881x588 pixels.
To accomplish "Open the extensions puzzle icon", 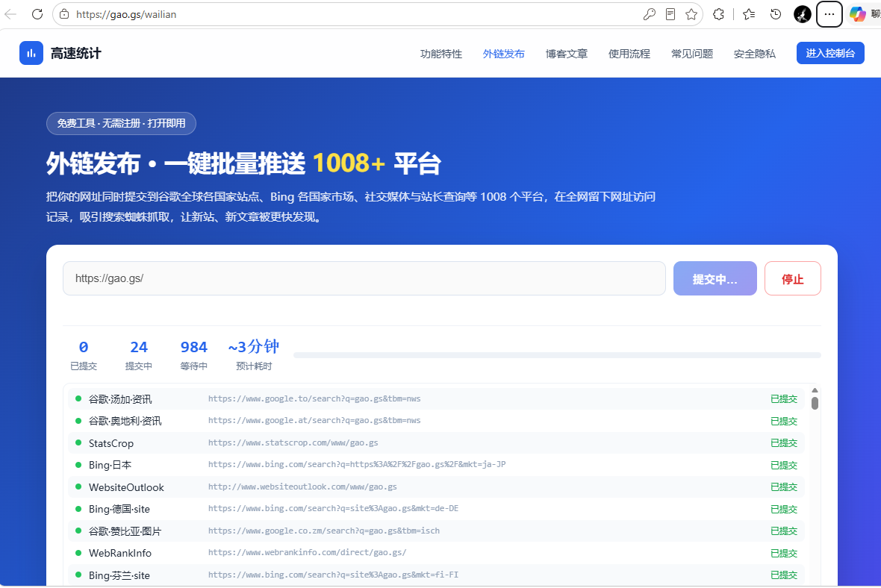I will [719, 14].
